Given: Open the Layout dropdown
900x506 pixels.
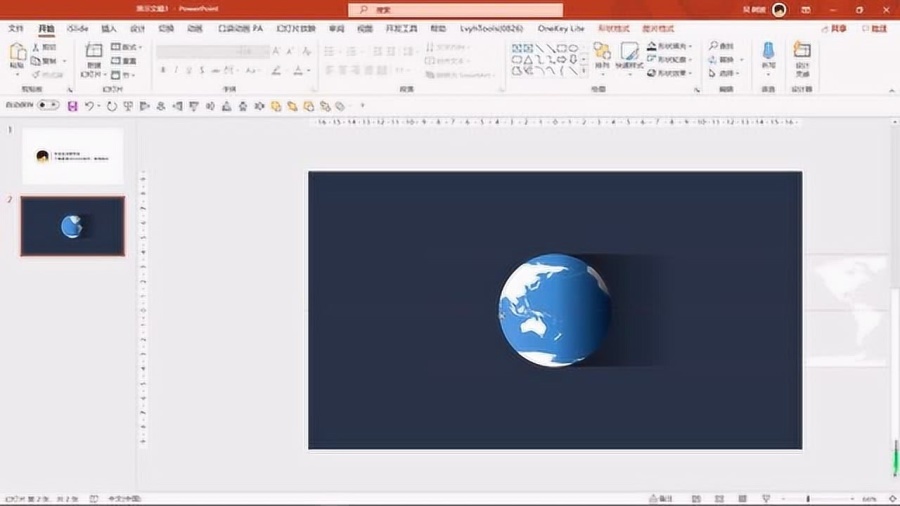Looking at the screenshot, I should pos(126,46).
